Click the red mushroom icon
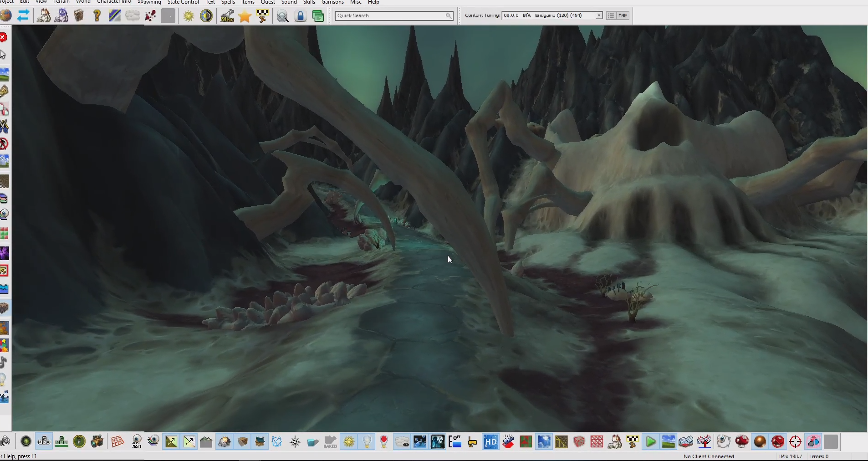The height and width of the screenshot is (461, 868). pyautogui.click(x=742, y=441)
